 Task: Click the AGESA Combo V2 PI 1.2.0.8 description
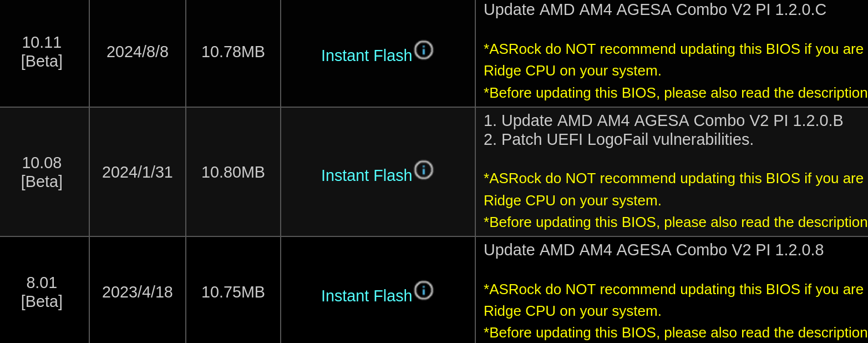tap(654, 250)
